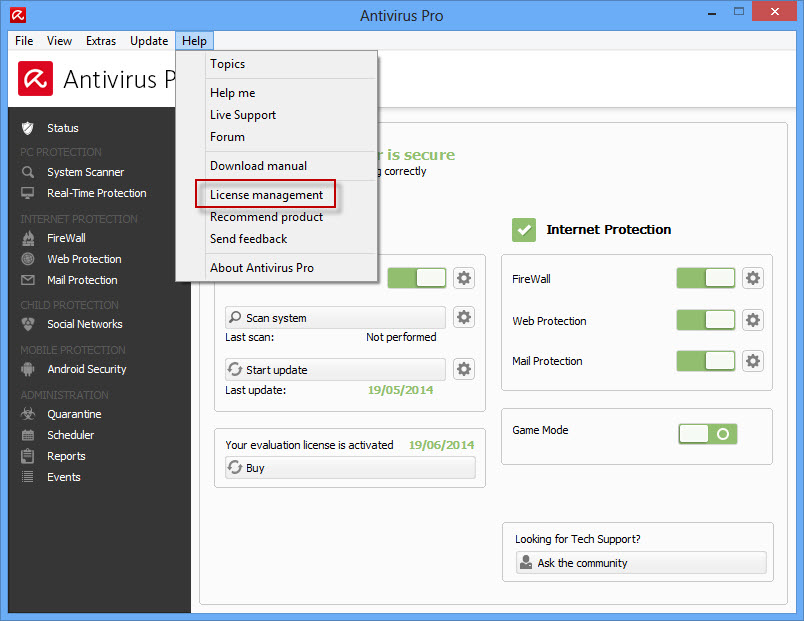
Task: Toggle the Web Protection switch
Action: [706, 320]
